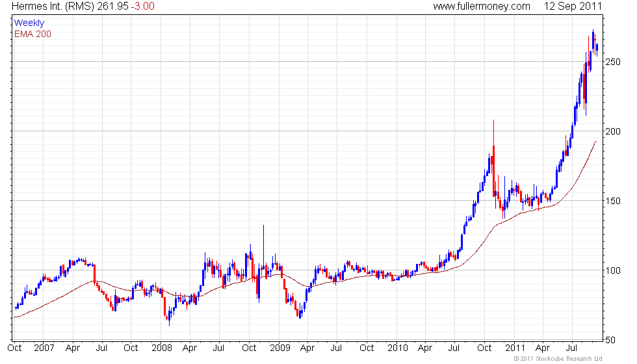Click the 100 price axis label
This screenshot has width=637, height=364.
pos(613,270)
